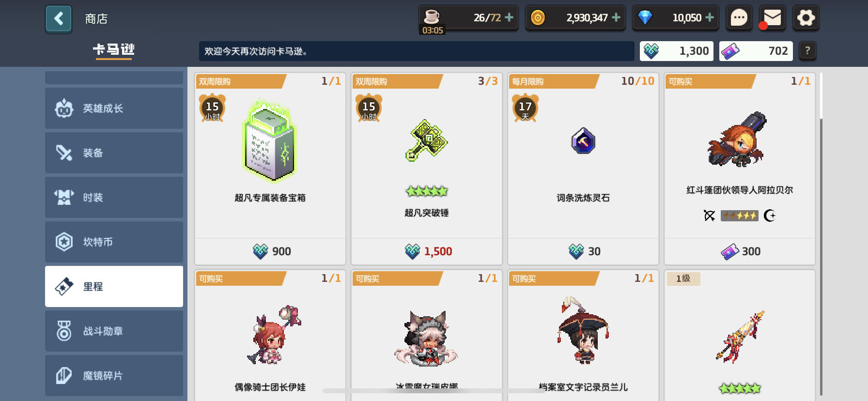Open the chat bubble icon
This screenshot has height=401, width=868.
click(739, 18)
